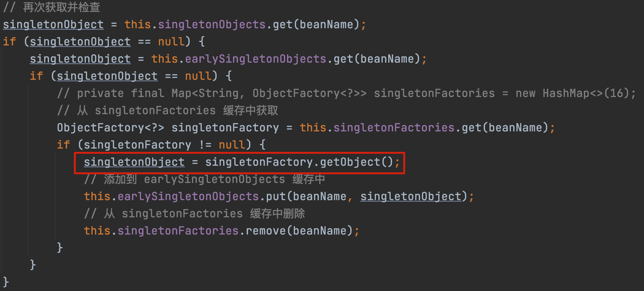
Task: Click underlined singletonObject in the red box
Action: 134,162
